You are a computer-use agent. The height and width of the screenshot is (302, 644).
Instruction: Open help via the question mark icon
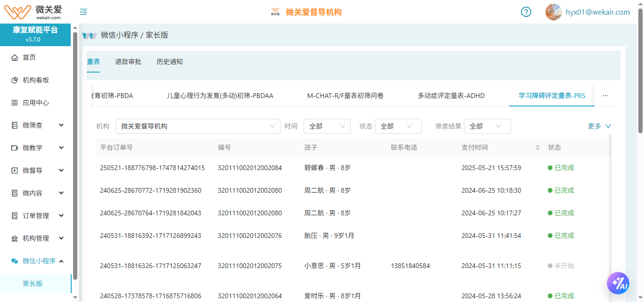click(x=526, y=12)
